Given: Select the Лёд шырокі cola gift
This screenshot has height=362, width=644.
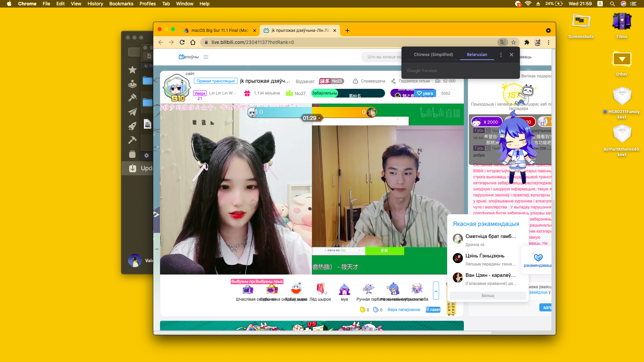Looking at the screenshot, I should point(321,289).
